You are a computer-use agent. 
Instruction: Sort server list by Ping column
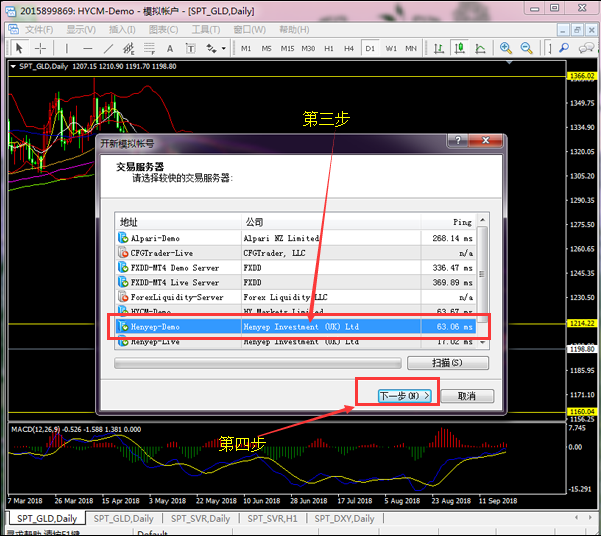pyautogui.click(x=460, y=221)
